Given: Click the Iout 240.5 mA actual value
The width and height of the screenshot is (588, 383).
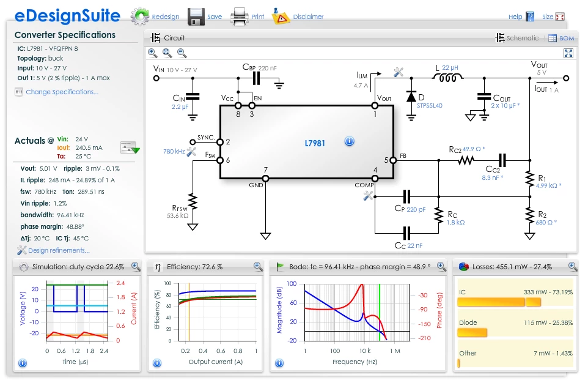Looking at the screenshot, I should pos(89,148).
